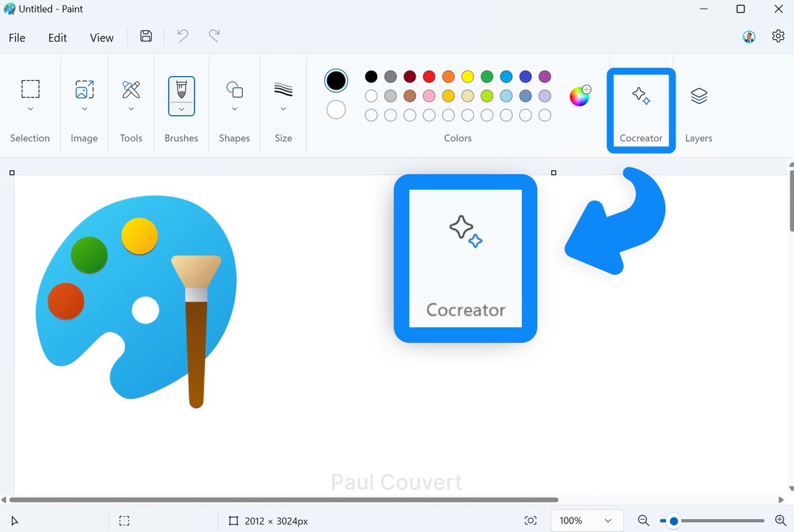Pick the black swatch in the palette grid
Screen dimensions: 794x532
pyautogui.click(x=371, y=77)
